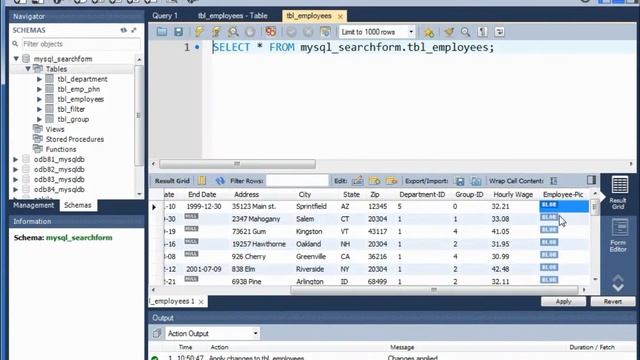Close the '_employees 1' result tab
The height and width of the screenshot is (360, 640).
(x=201, y=302)
